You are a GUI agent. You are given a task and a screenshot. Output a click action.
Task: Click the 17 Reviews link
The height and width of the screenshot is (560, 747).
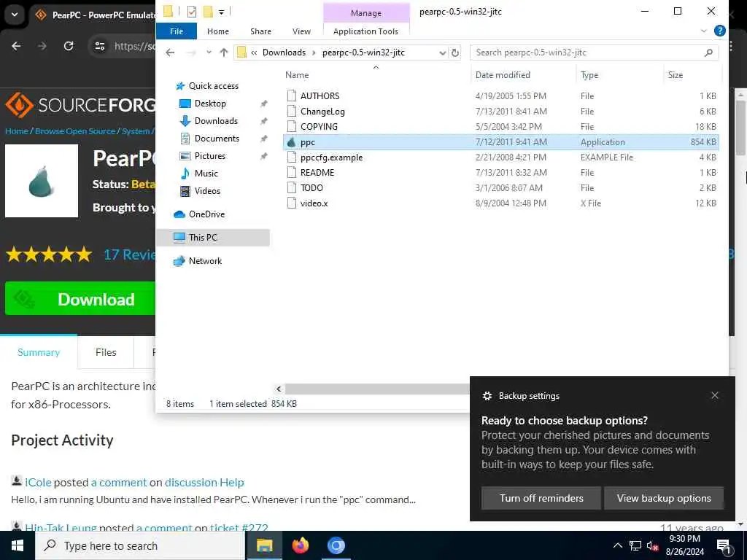[x=130, y=254]
